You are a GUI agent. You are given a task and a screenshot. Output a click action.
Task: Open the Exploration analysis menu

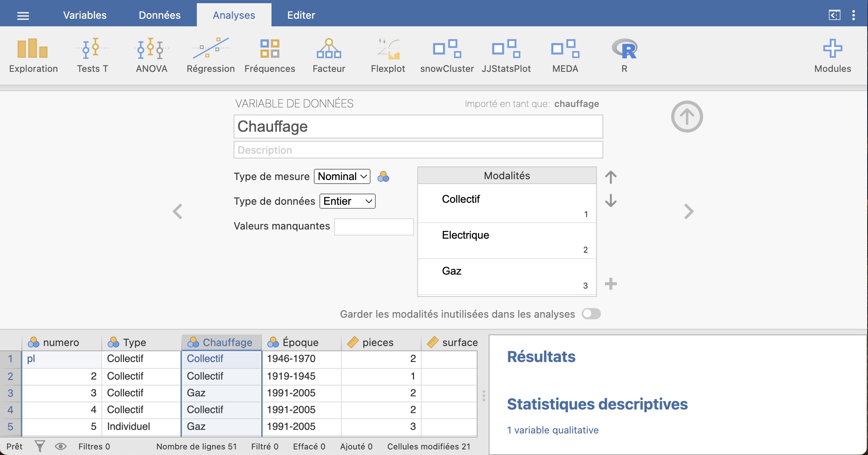click(x=33, y=55)
